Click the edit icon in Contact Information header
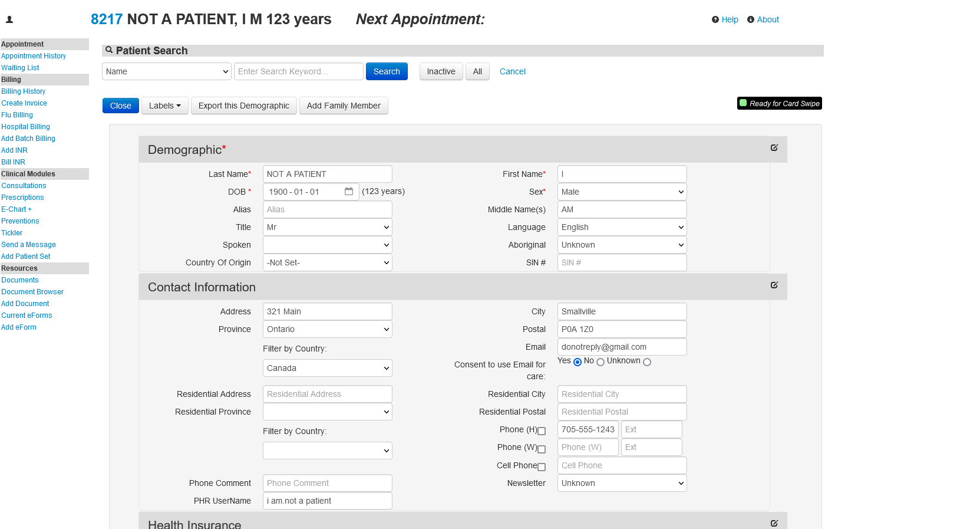This screenshot has height=529, width=980. 774,285
